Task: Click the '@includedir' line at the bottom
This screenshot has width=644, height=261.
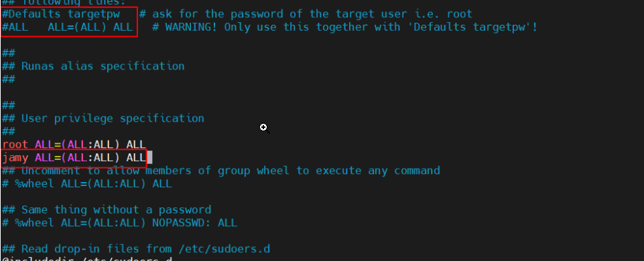Action: click(x=87, y=258)
